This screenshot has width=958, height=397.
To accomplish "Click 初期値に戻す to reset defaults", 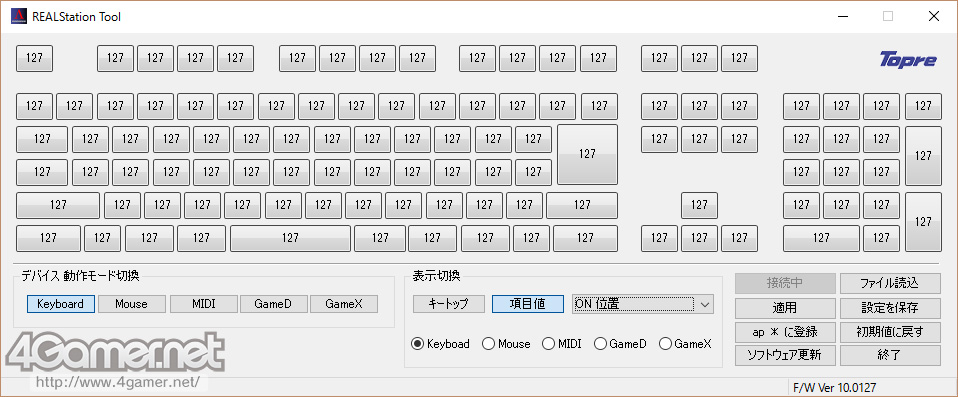I will [889, 332].
